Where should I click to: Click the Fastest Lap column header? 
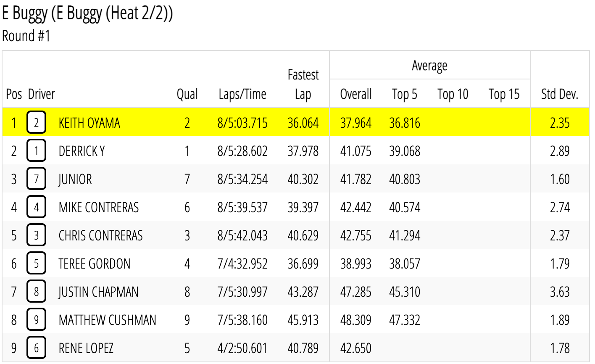(303, 84)
